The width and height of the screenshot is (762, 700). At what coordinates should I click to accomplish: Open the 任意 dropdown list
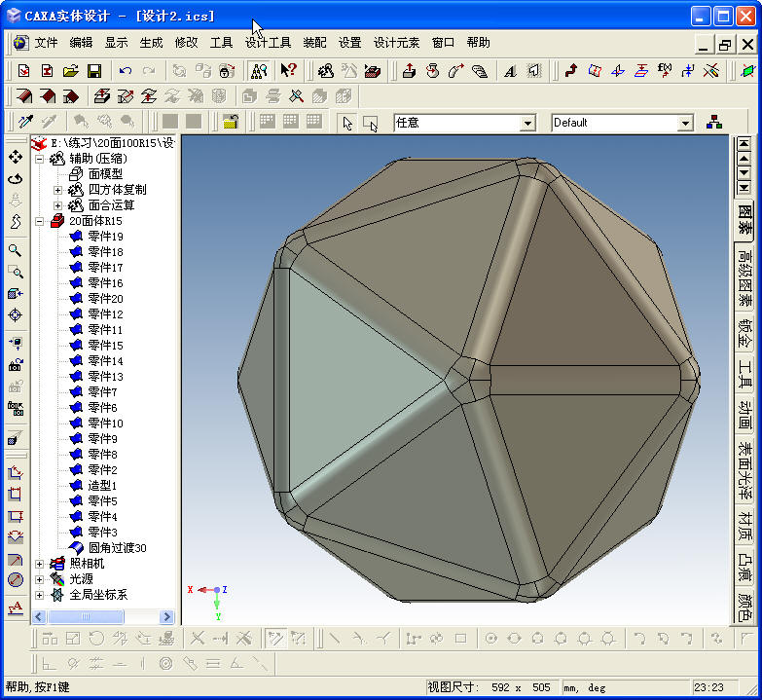(x=527, y=123)
